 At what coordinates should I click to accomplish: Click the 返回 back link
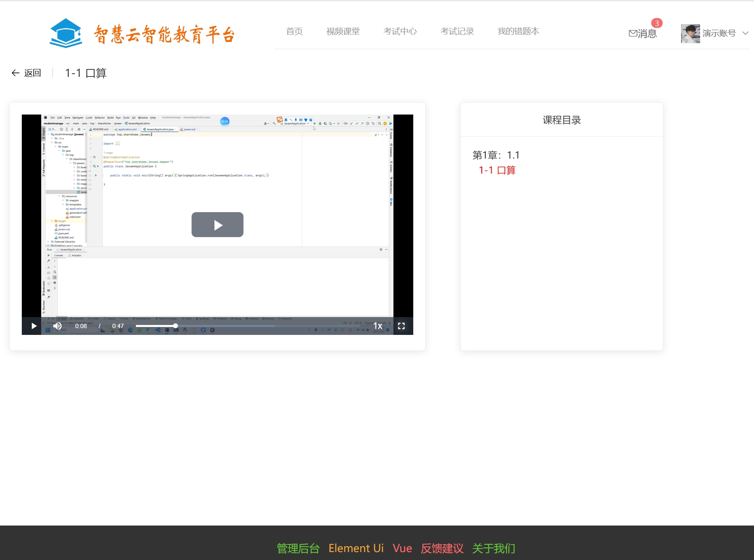(x=32, y=73)
